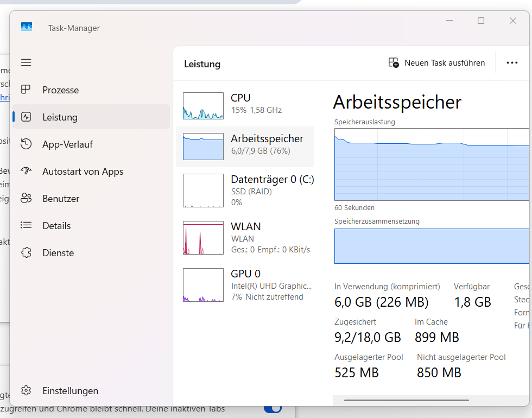Screen dimensions: 532x418
Task: Click the Verfügbar 1,8 GB value
Action: coord(473,302)
